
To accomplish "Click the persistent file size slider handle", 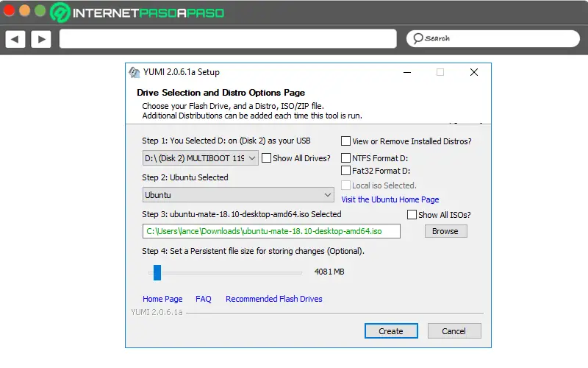I will (157, 272).
